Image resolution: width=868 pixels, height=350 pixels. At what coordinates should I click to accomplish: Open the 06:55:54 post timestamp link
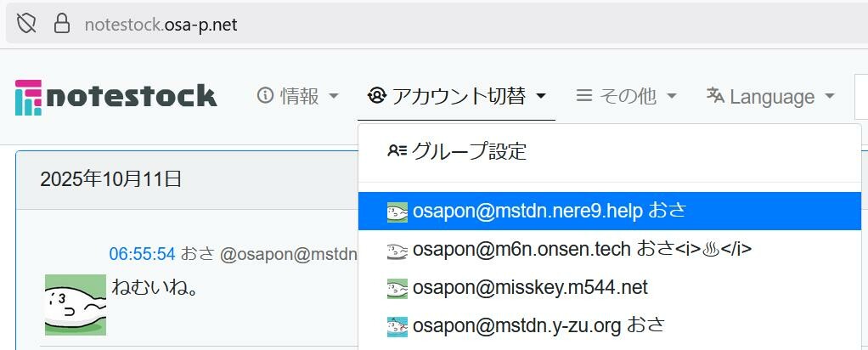[x=142, y=254]
